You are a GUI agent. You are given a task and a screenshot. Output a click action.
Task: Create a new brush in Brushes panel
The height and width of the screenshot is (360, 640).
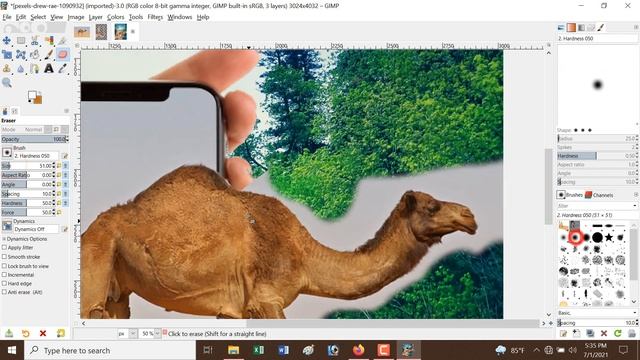576,333
